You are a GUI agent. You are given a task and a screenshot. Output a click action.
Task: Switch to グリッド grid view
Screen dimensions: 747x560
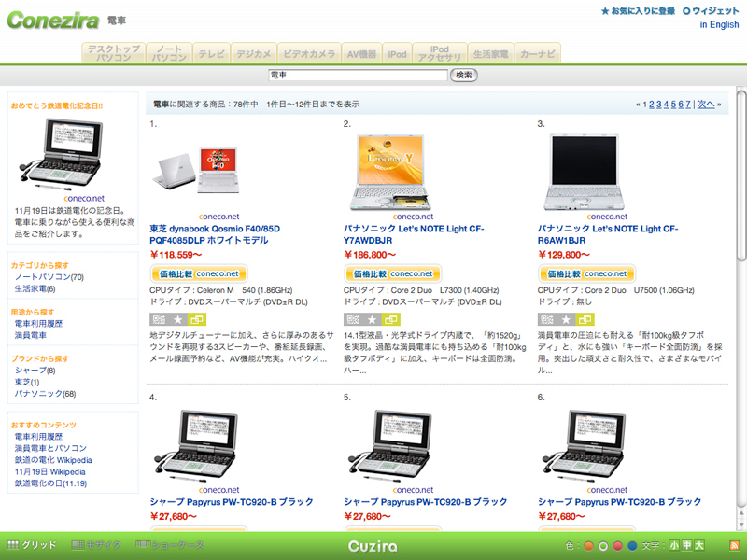click(32, 545)
